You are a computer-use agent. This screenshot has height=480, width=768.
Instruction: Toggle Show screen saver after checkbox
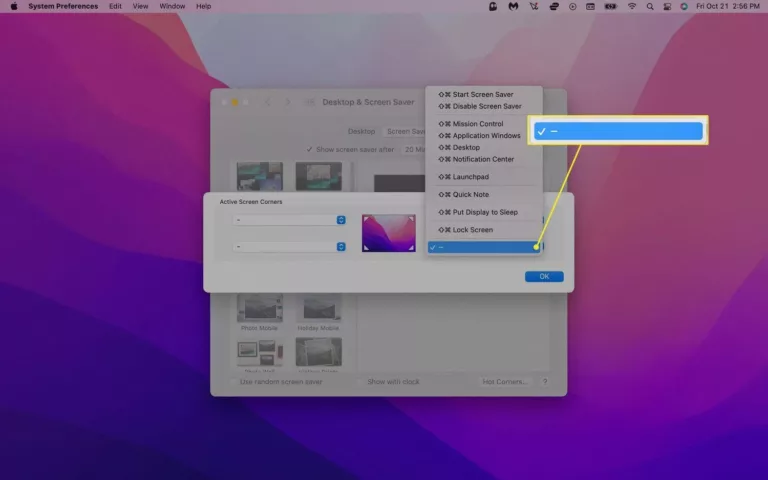[310, 149]
